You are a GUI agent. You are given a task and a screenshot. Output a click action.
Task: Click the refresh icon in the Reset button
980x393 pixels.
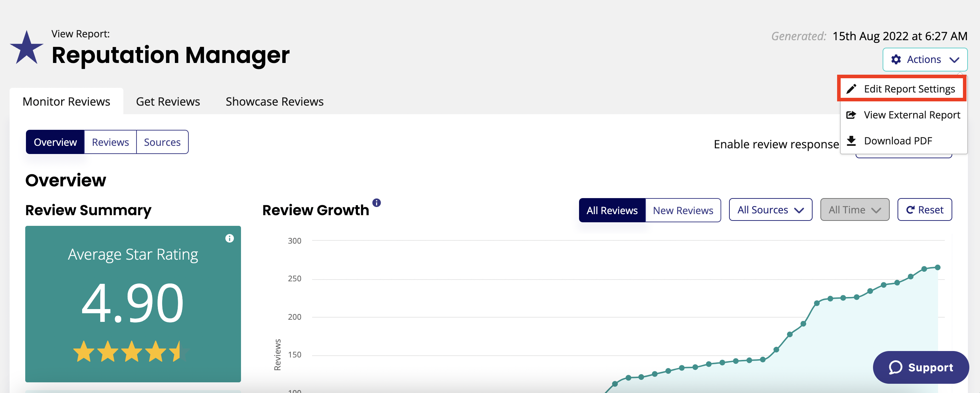click(x=910, y=210)
